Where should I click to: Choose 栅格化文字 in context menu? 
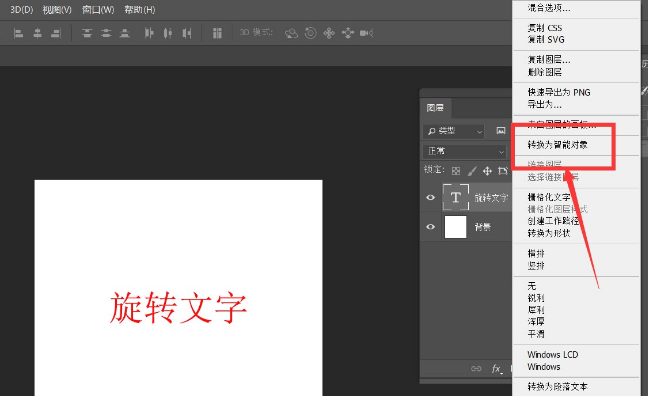[549, 197]
